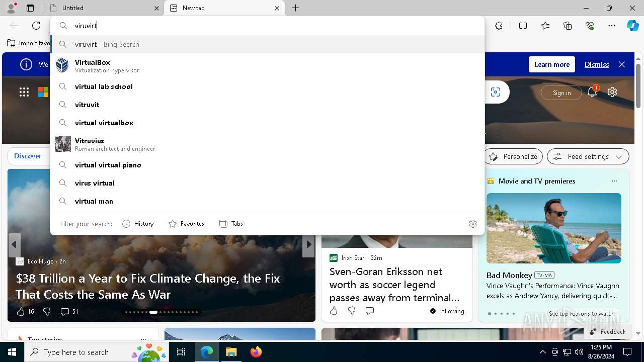This screenshot has width=644, height=362.
Task: Open the Bad Monkey thumbnail image
Action: [x=554, y=228]
